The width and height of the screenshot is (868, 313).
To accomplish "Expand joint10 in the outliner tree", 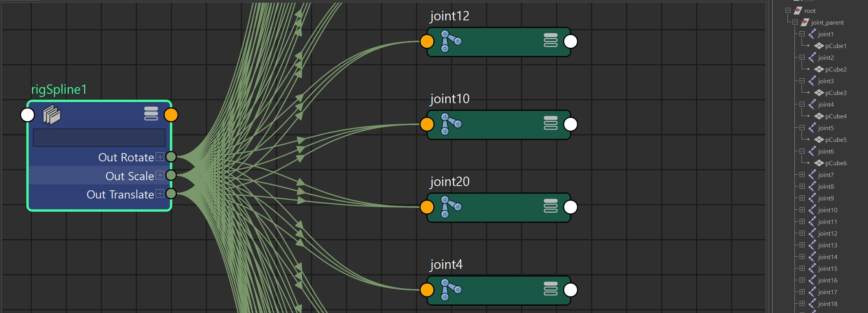I will pyautogui.click(x=802, y=210).
